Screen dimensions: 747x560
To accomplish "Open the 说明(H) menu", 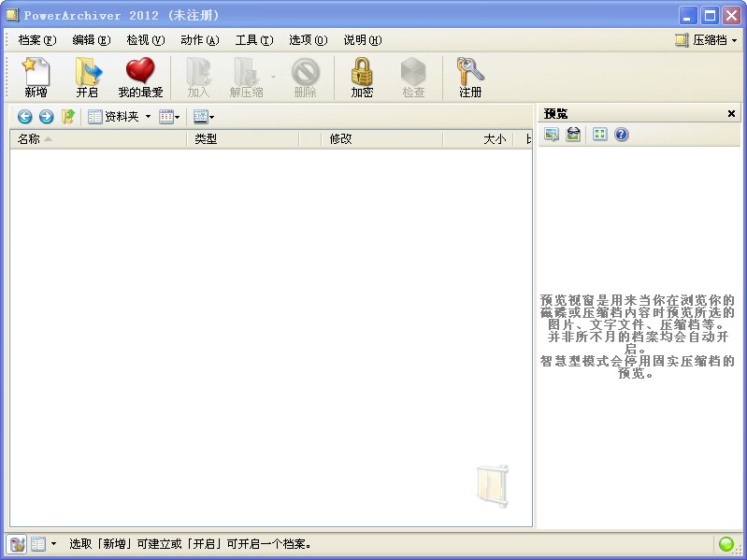I will (363, 40).
